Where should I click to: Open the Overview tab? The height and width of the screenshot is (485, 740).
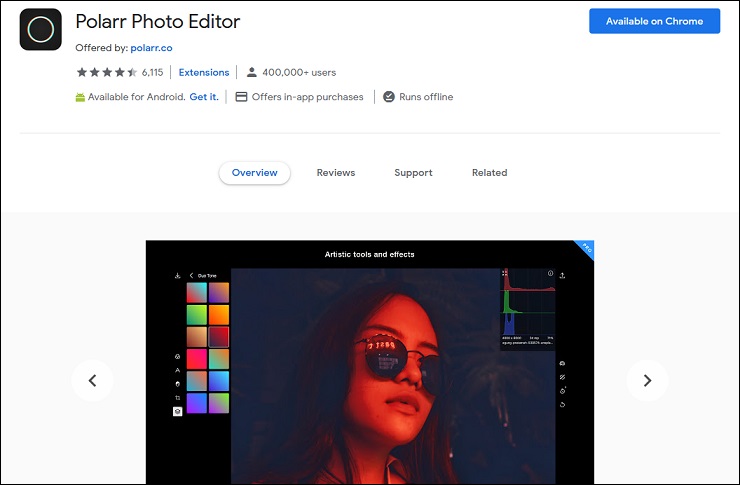point(254,173)
